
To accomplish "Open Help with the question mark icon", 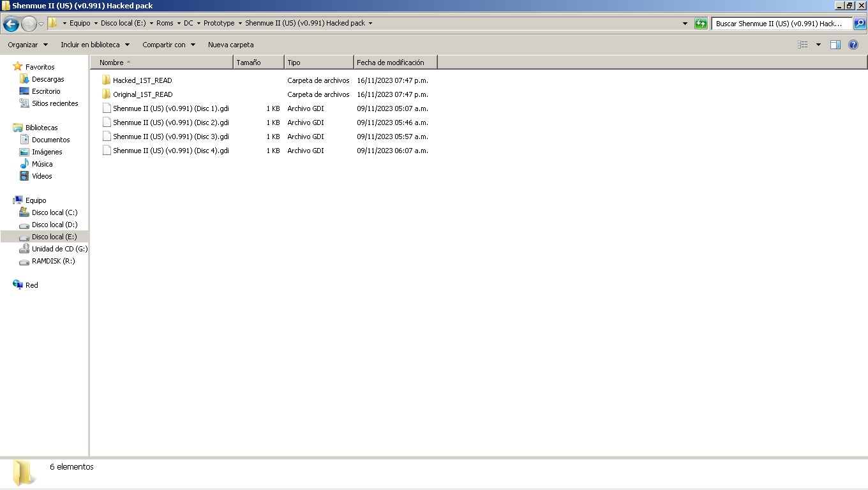I will pos(853,45).
